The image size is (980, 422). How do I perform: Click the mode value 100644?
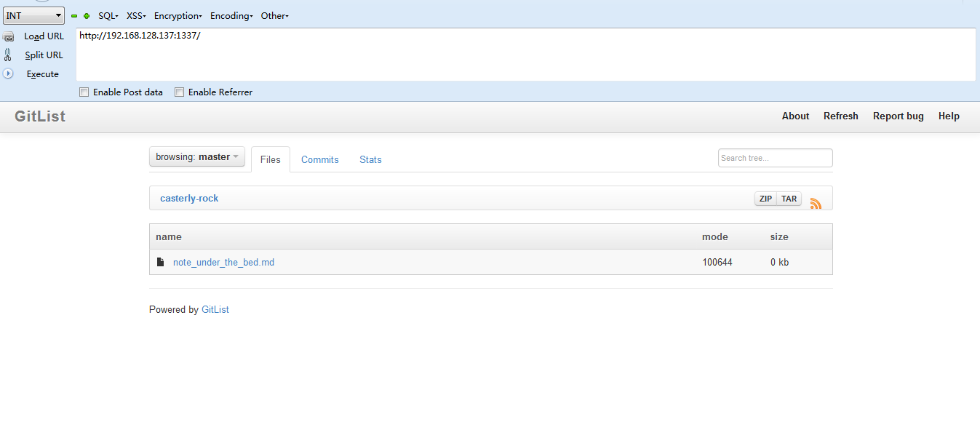click(x=717, y=262)
